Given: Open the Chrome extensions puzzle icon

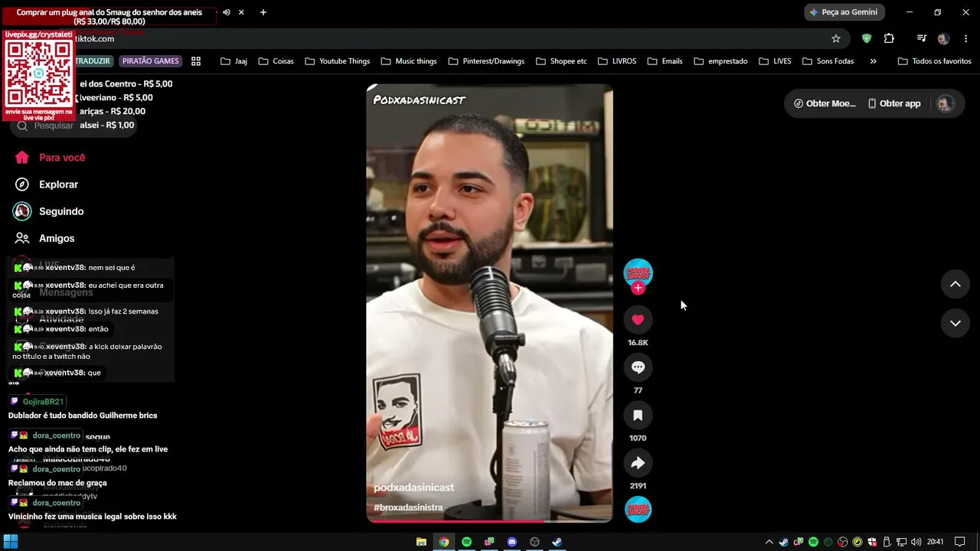Looking at the screenshot, I should coord(889,38).
